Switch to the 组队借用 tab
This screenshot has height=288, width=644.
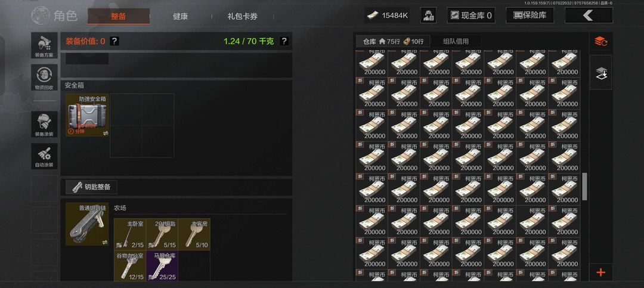point(456,41)
